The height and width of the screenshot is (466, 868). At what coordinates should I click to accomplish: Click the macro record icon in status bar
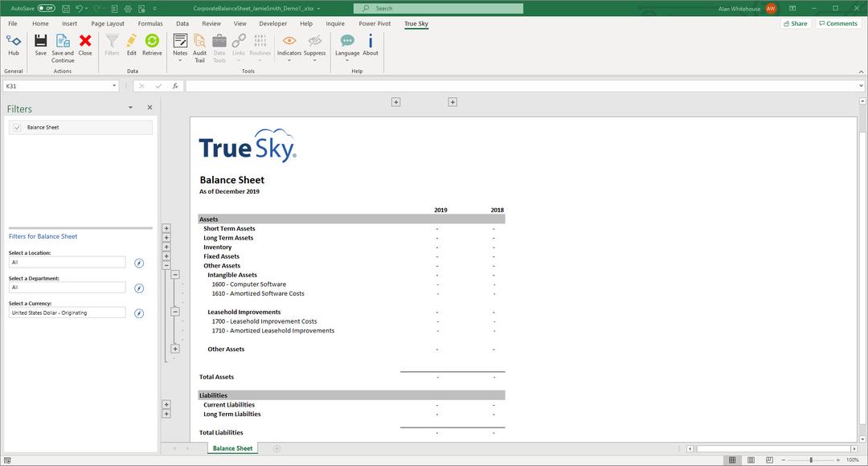coord(7,460)
